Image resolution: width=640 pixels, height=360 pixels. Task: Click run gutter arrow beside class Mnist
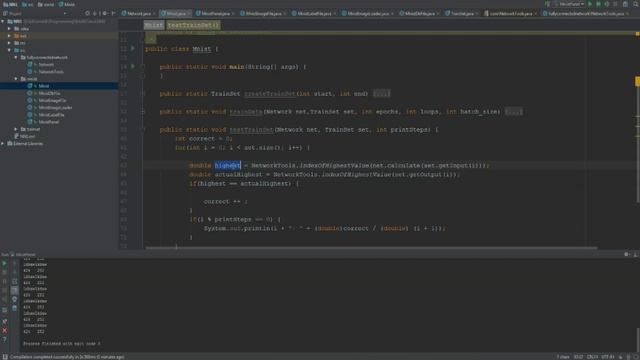point(133,49)
